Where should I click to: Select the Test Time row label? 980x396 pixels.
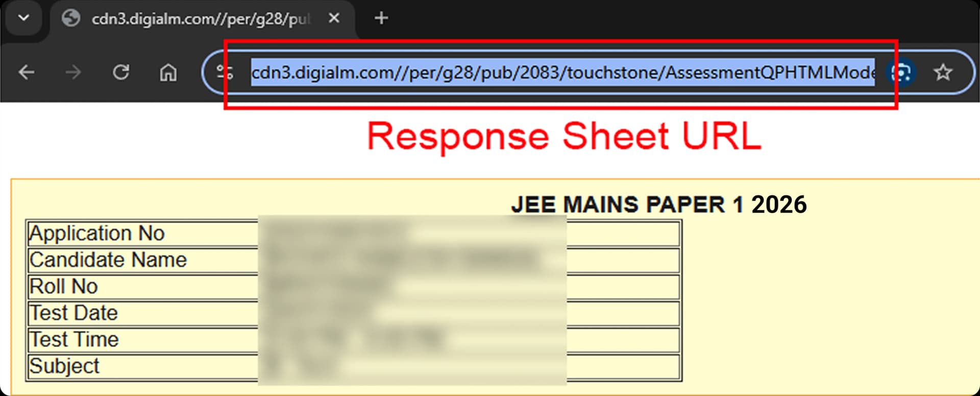coord(74,340)
